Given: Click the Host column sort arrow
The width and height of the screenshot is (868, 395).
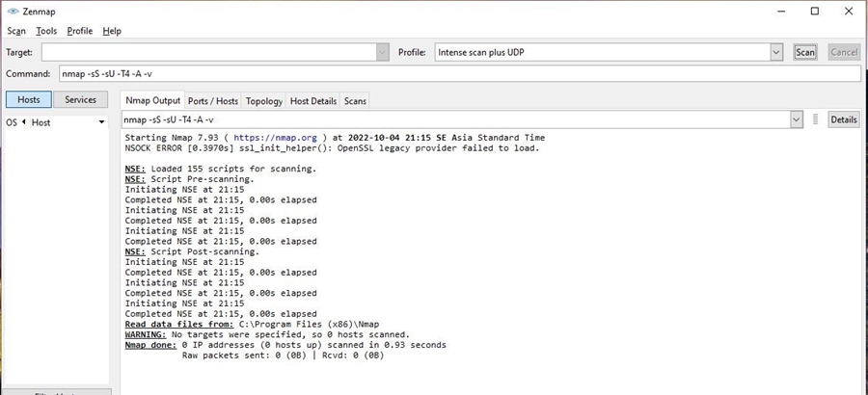Looking at the screenshot, I should [x=101, y=122].
